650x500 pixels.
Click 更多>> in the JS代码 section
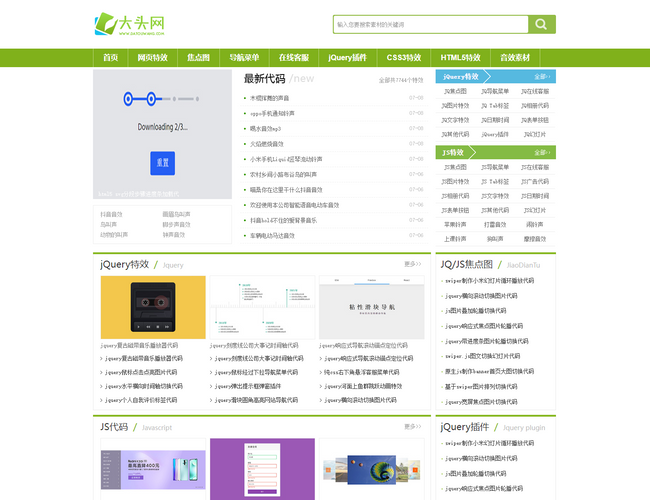point(413,427)
